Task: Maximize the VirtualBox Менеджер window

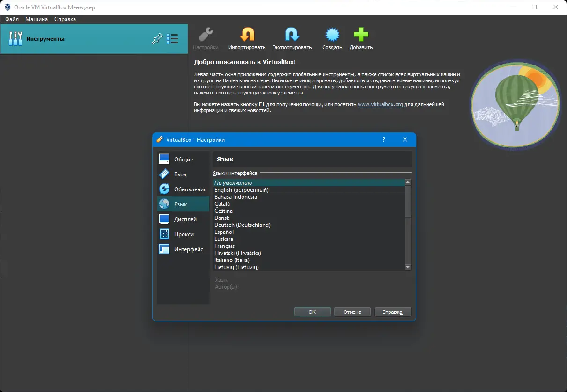Action: 534,7
